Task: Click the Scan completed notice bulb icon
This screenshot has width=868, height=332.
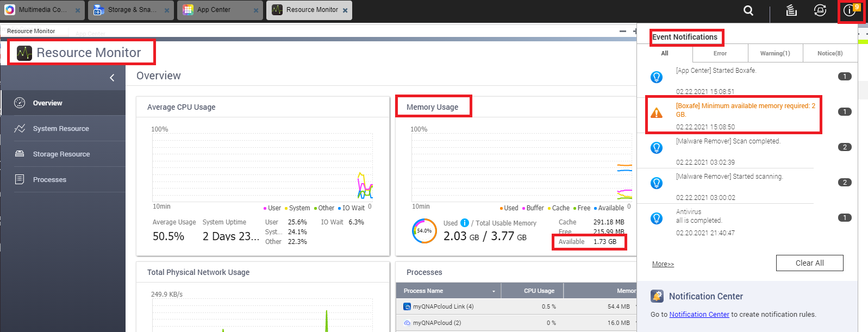Action: [657, 148]
